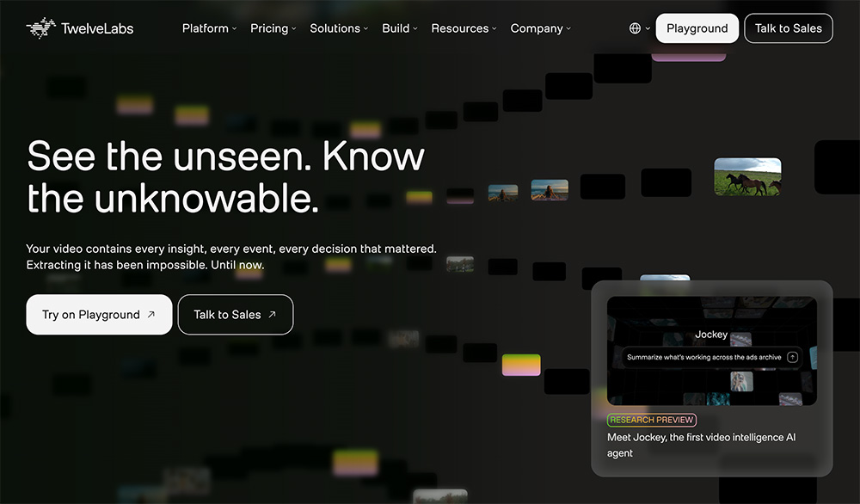Image resolution: width=860 pixels, height=504 pixels.
Task: Click the hero Talk to Sales button
Action: (236, 315)
